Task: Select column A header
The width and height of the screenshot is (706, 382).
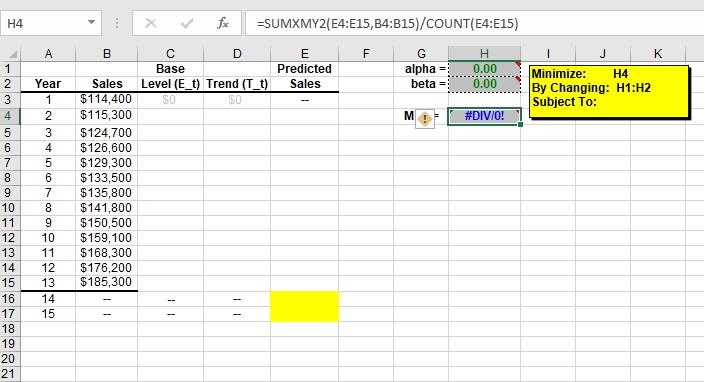Action: 48,54
